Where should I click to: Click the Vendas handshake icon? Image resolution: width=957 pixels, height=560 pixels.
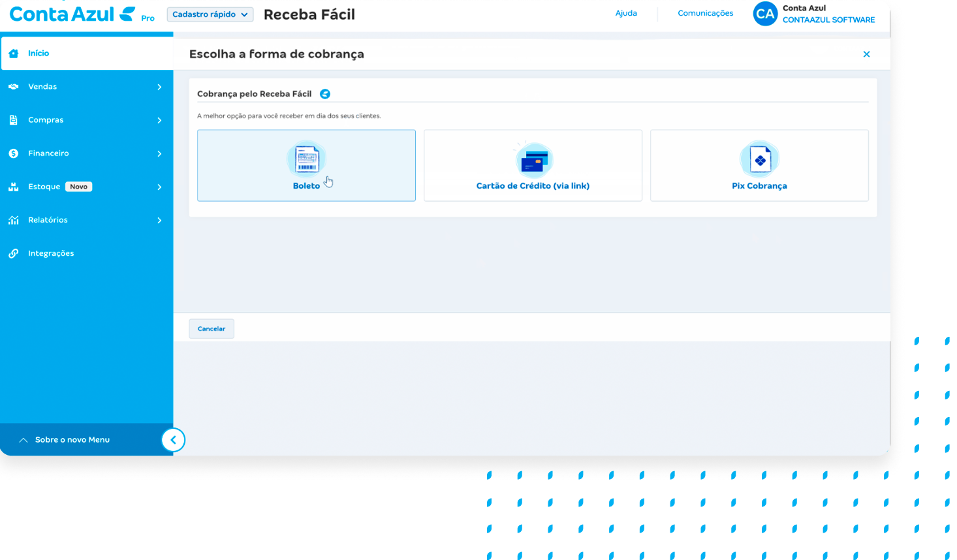pyautogui.click(x=14, y=87)
